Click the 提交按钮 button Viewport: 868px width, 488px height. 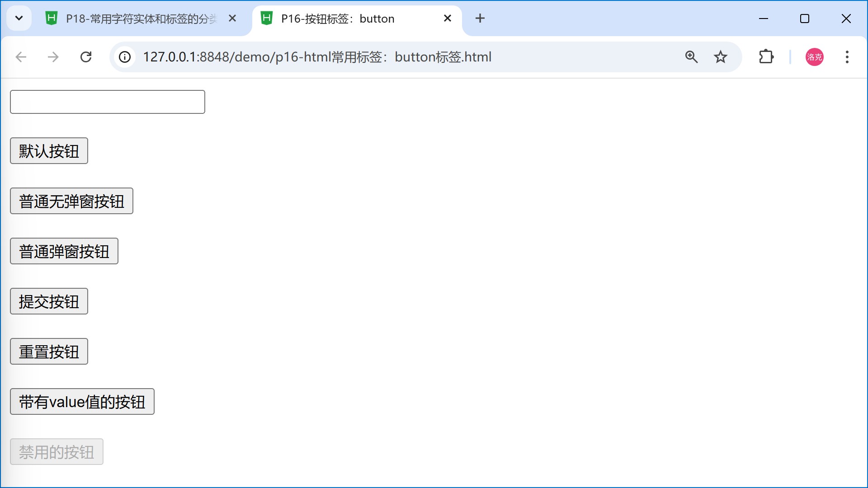pos(49,301)
